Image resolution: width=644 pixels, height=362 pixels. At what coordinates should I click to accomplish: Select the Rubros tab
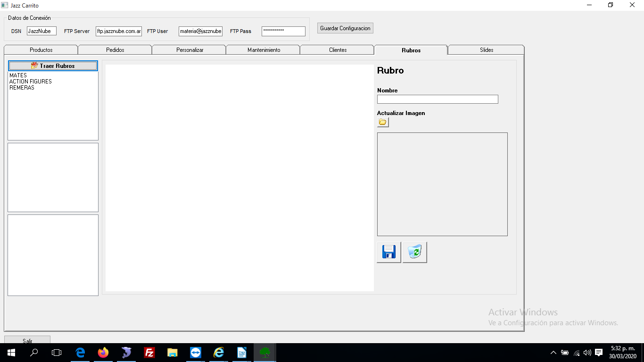click(x=411, y=50)
